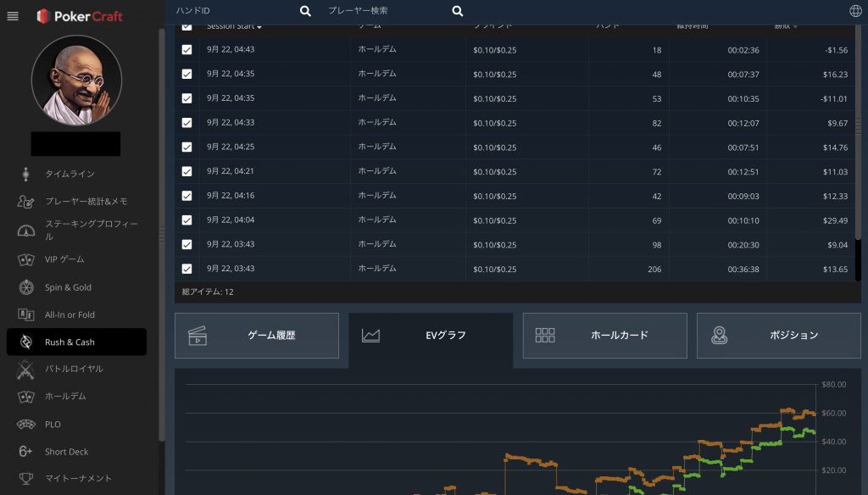This screenshot has height=495, width=868.
Task: Uncheck the 04:35 session with 53 hands
Action: (x=186, y=98)
